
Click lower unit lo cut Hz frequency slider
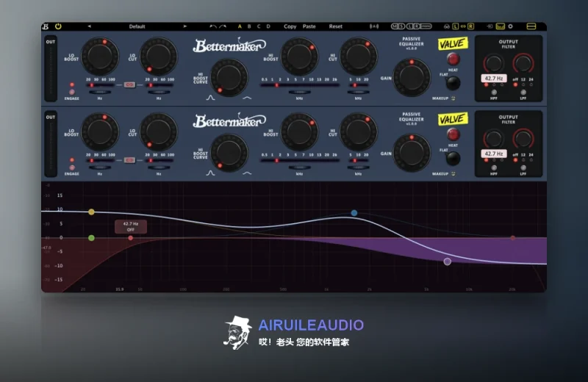(x=159, y=160)
